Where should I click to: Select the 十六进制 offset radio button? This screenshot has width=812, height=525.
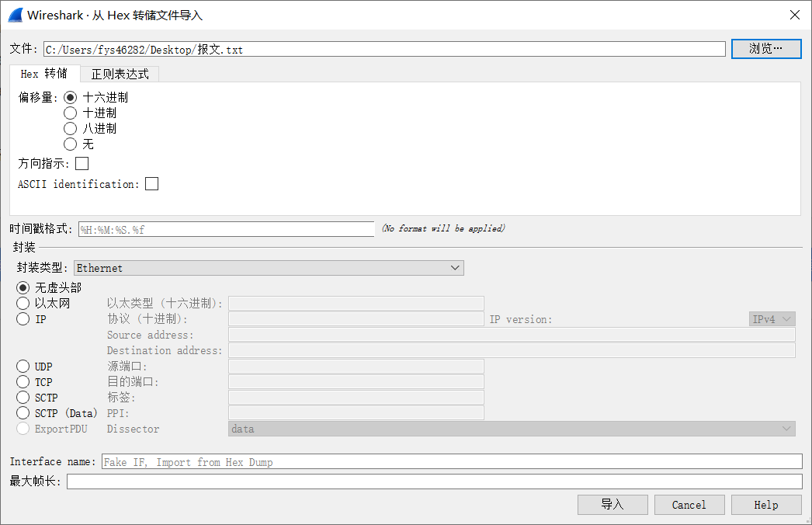point(71,97)
